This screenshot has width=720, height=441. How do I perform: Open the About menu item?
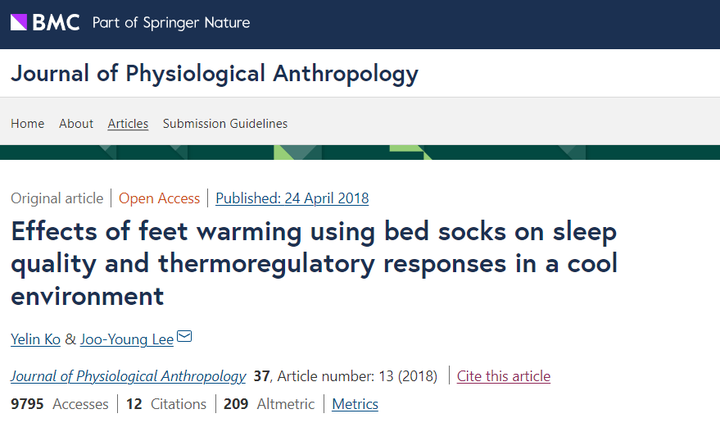[76, 124]
